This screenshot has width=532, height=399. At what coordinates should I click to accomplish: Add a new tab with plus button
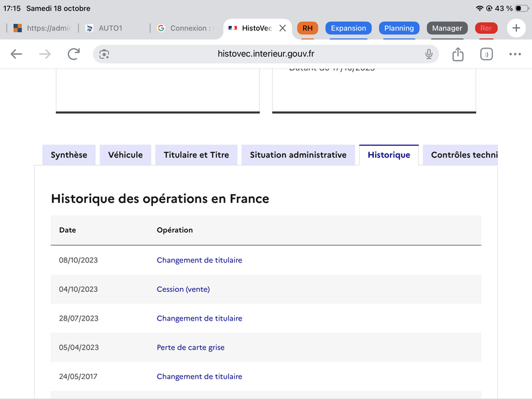(517, 28)
